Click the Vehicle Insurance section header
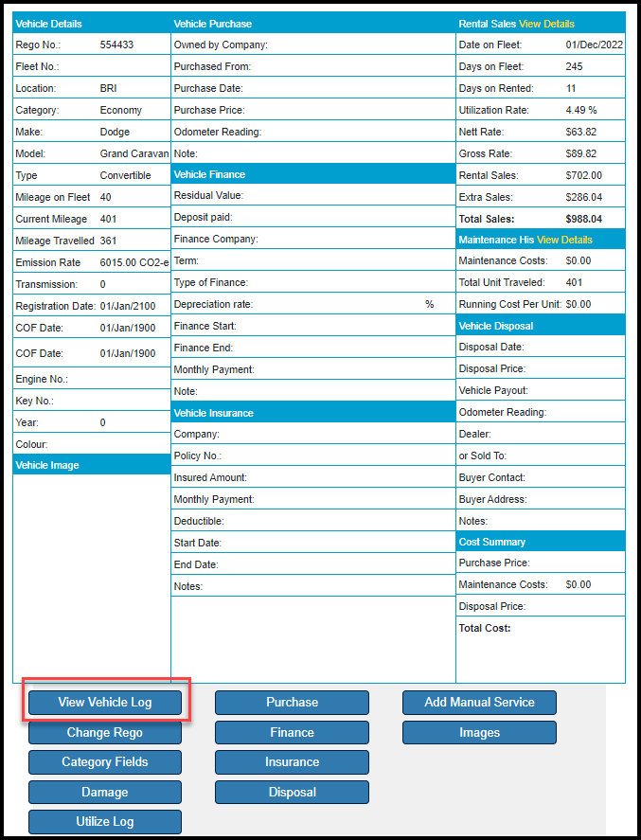Screen dimensions: 641x840 [212, 413]
